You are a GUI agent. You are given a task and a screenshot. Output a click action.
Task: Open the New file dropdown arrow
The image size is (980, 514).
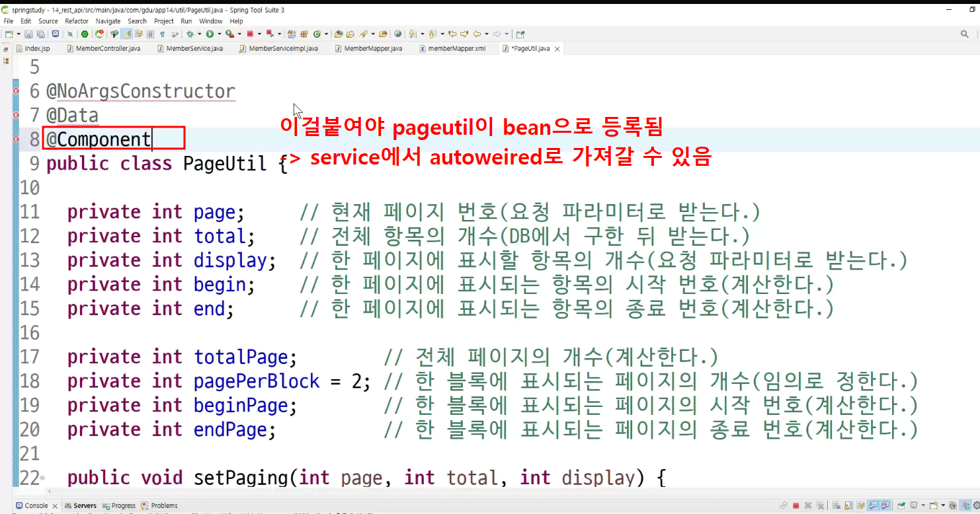19,34
